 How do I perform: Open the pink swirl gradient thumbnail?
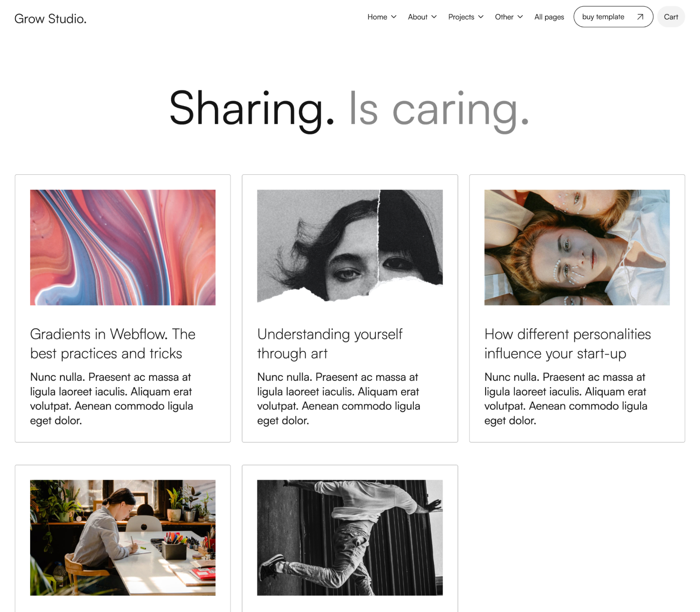tap(123, 247)
